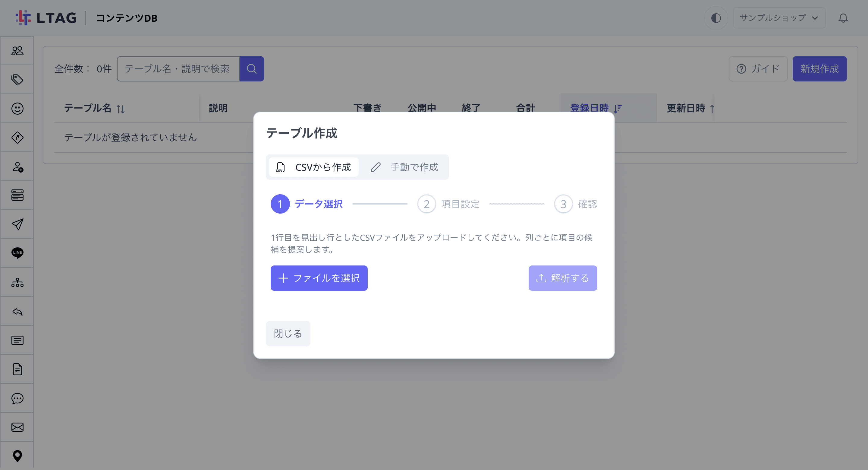
Task: Open the add-user sidebar icon
Action: pyautogui.click(x=17, y=167)
